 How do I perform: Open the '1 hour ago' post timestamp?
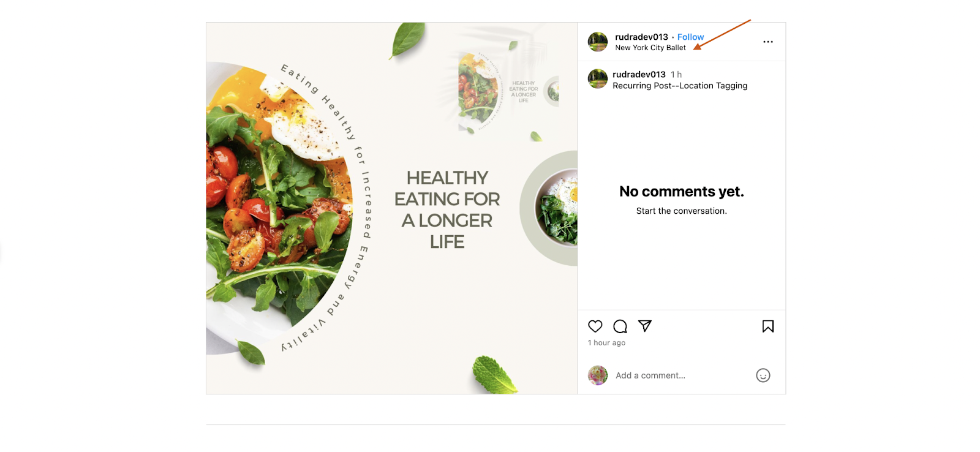pyautogui.click(x=606, y=343)
